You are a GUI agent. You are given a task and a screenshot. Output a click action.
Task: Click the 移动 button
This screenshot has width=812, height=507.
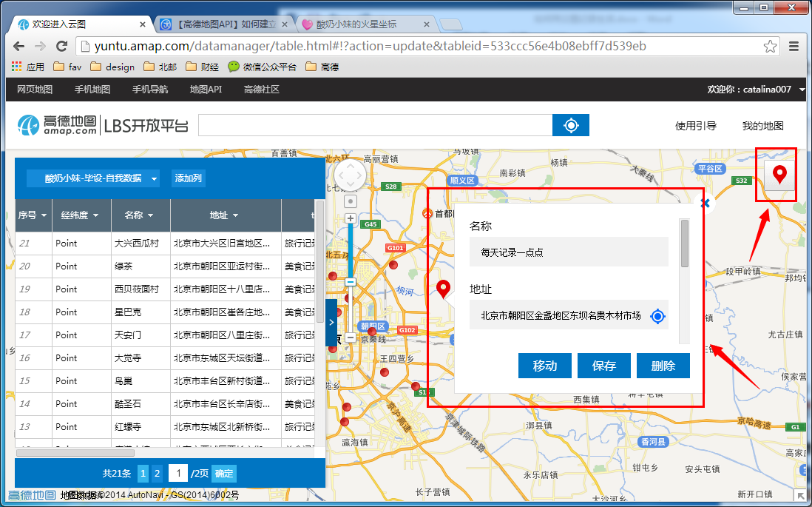point(545,366)
